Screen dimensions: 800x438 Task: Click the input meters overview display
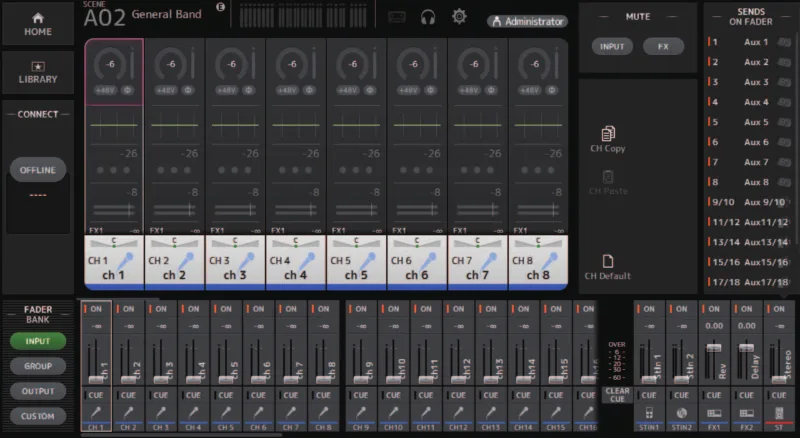tap(303, 15)
